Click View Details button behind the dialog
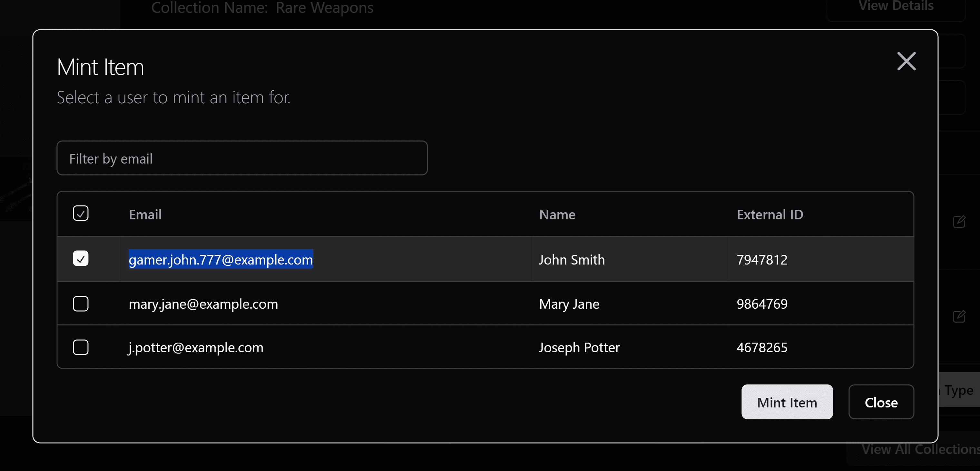This screenshot has width=980, height=471. pos(896,7)
